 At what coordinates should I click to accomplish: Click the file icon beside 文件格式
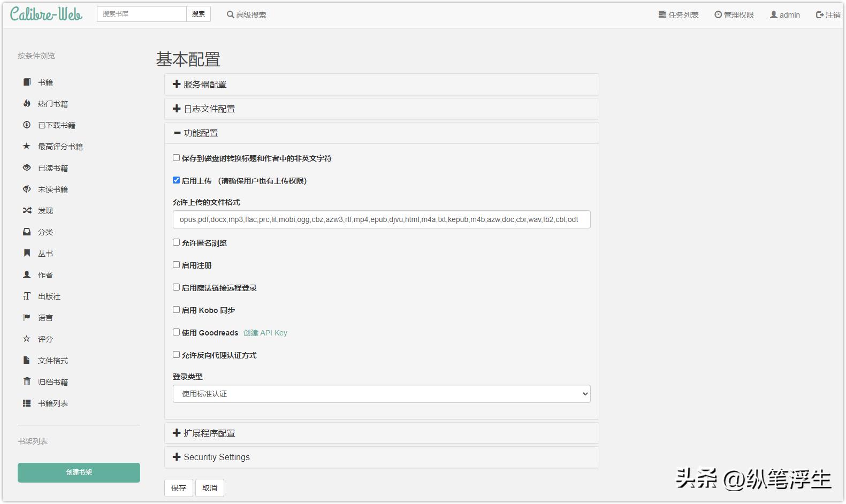pyautogui.click(x=27, y=360)
